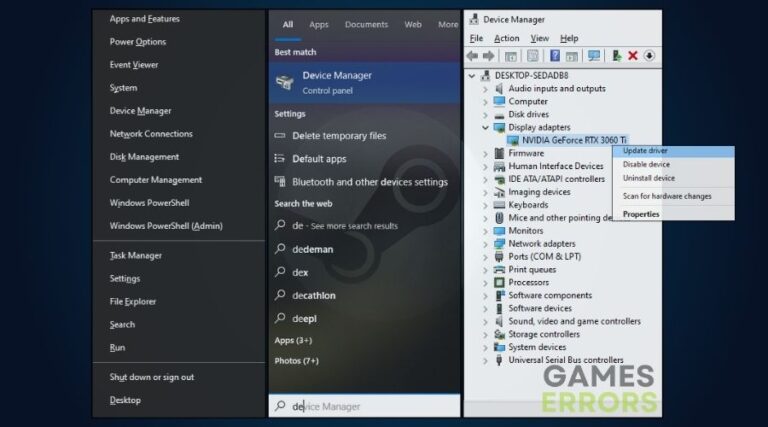768x427 pixels.
Task: Click the Device Manager icon in Best match
Action: point(285,81)
